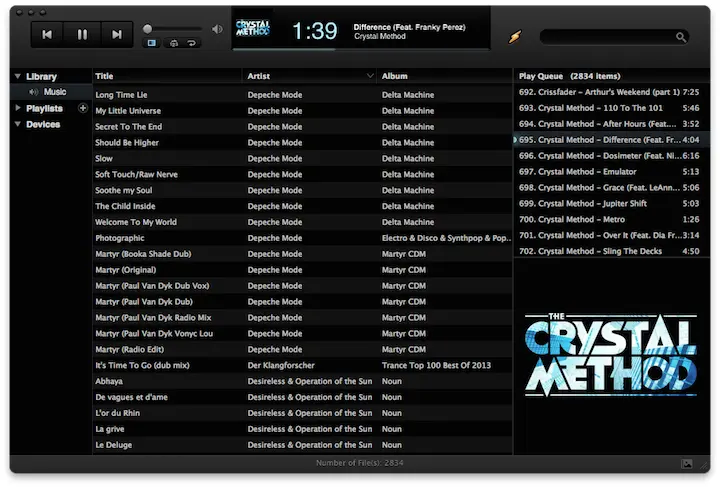
Task: Click the lightning bolt icon
Action: coord(515,36)
